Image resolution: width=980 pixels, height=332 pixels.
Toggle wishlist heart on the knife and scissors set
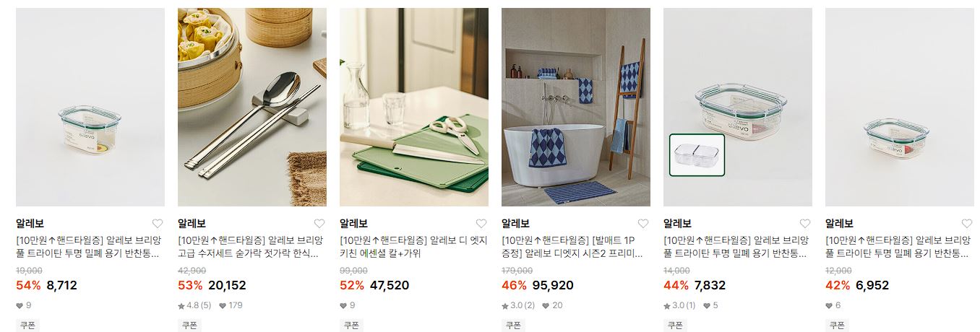click(x=481, y=224)
